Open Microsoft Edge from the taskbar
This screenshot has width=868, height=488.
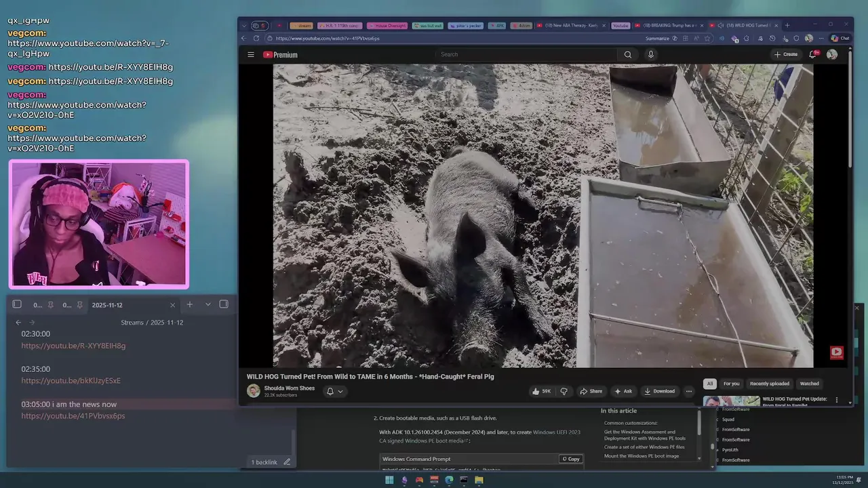pyautogui.click(x=449, y=480)
